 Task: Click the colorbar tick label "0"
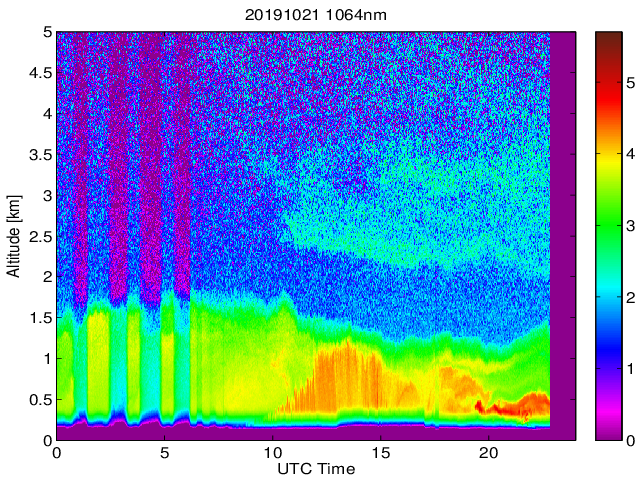tap(631, 440)
